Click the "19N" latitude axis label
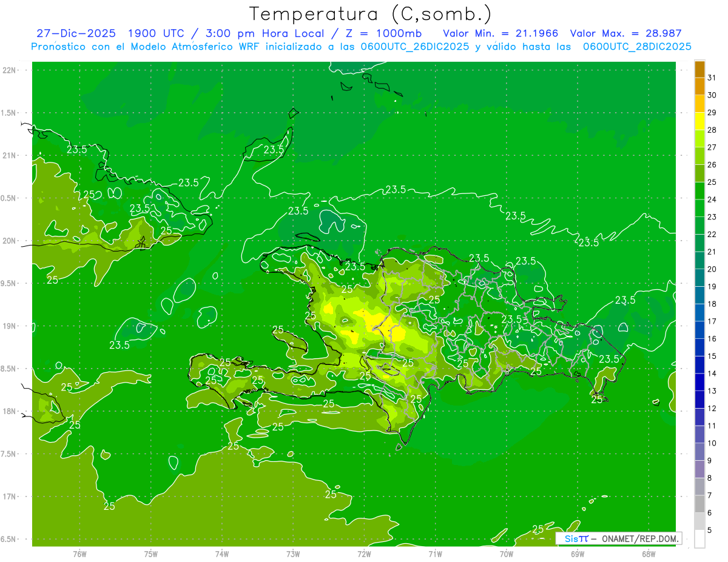 [x=9, y=326]
